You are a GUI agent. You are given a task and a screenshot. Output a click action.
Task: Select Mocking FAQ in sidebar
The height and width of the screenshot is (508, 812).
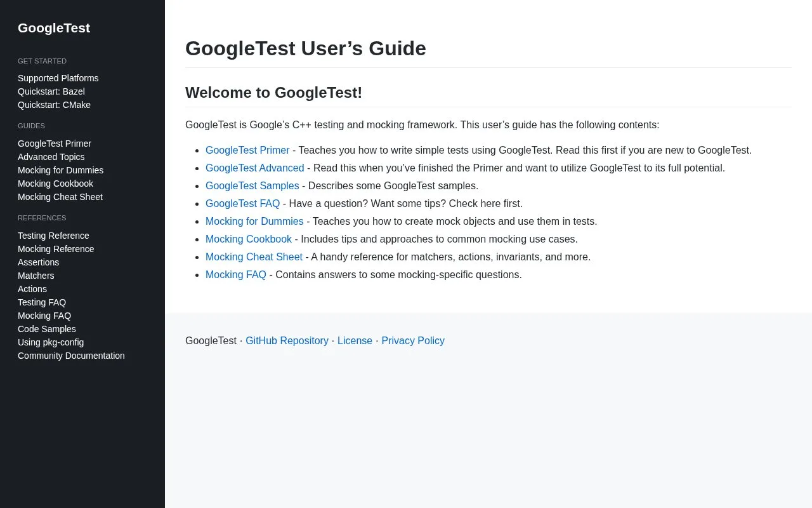tap(44, 316)
